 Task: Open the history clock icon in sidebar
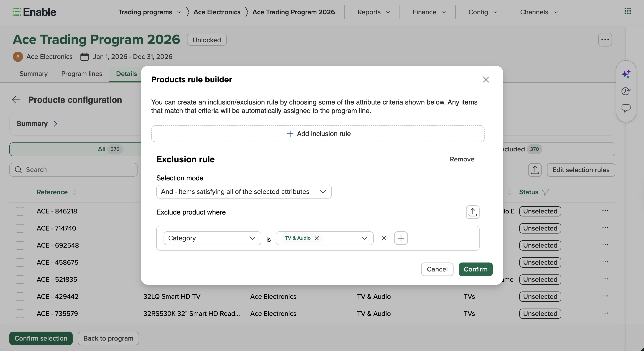(x=626, y=91)
